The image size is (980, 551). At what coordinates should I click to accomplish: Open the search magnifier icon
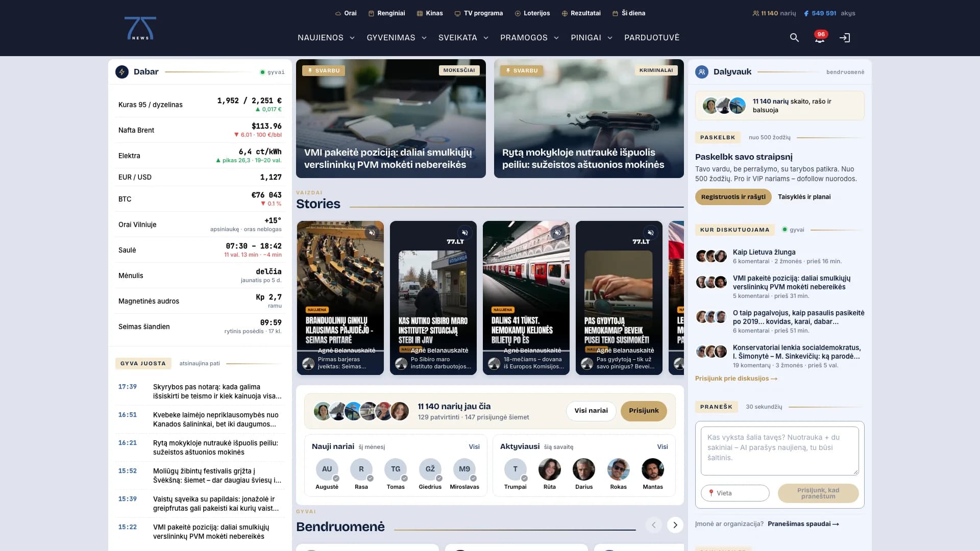coord(794,38)
